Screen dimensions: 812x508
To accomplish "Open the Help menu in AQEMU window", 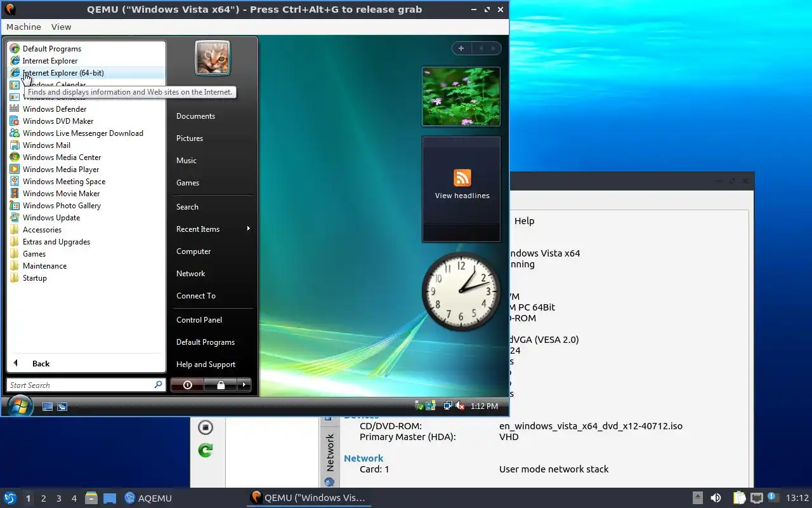I will click(x=524, y=221).
